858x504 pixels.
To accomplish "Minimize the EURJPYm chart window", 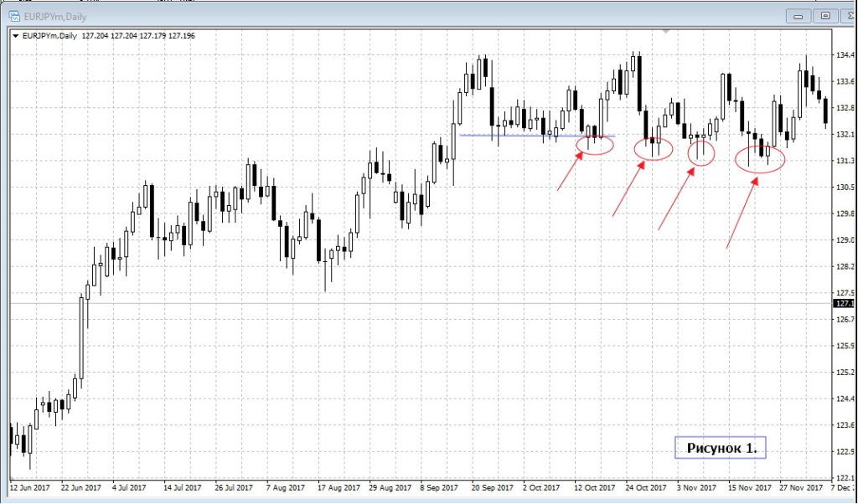I will coord(799,15).
